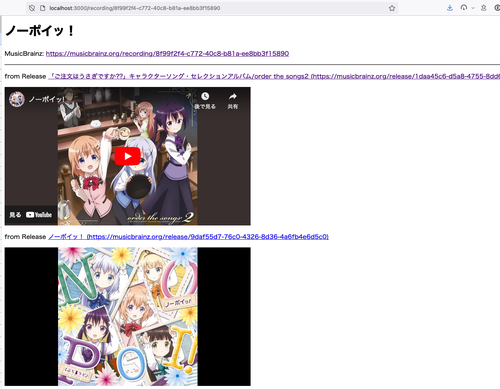Open the 'order the songs2' release link
Screen dimensions: 500x389
(274, 76)
